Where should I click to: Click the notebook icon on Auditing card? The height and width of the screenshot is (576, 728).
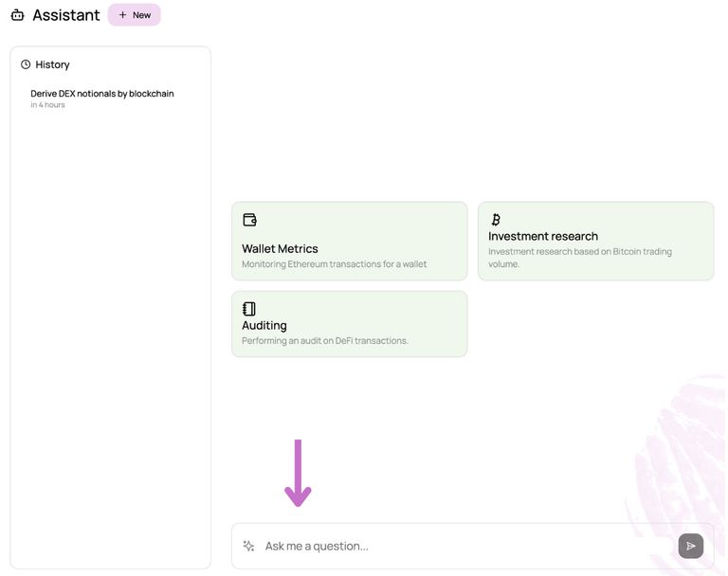pos(249,309)
